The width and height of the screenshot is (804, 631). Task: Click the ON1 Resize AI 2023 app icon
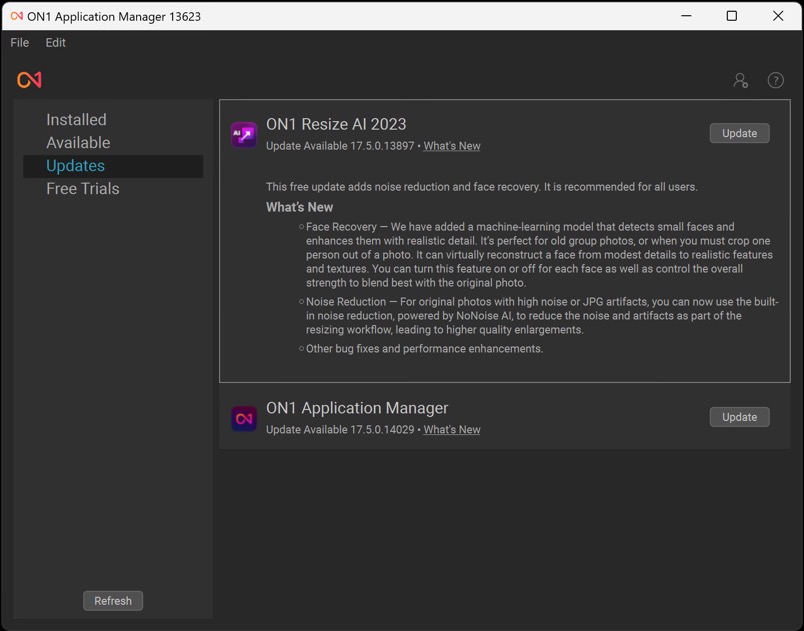coord(244,134)
